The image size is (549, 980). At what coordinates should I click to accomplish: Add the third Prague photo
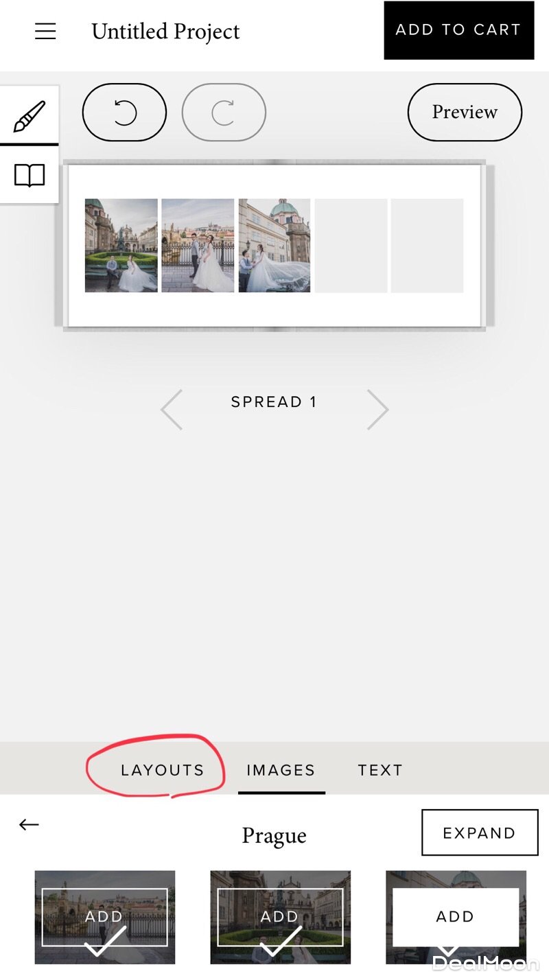point(456,917)
